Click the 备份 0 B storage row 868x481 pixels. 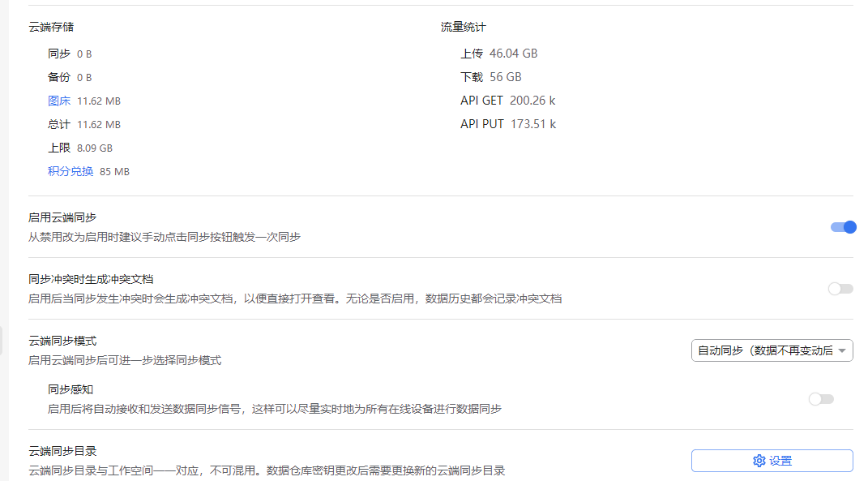point(70,78)
